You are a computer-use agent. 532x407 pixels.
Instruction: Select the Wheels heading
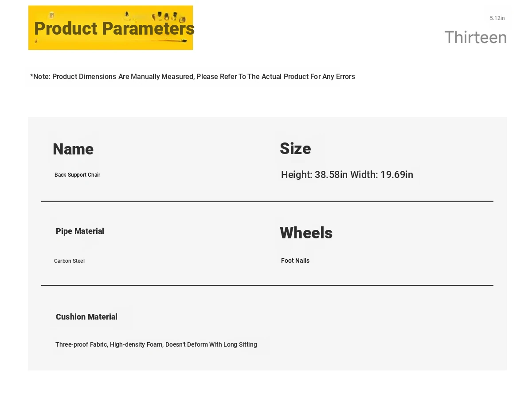tap(306, 233)
